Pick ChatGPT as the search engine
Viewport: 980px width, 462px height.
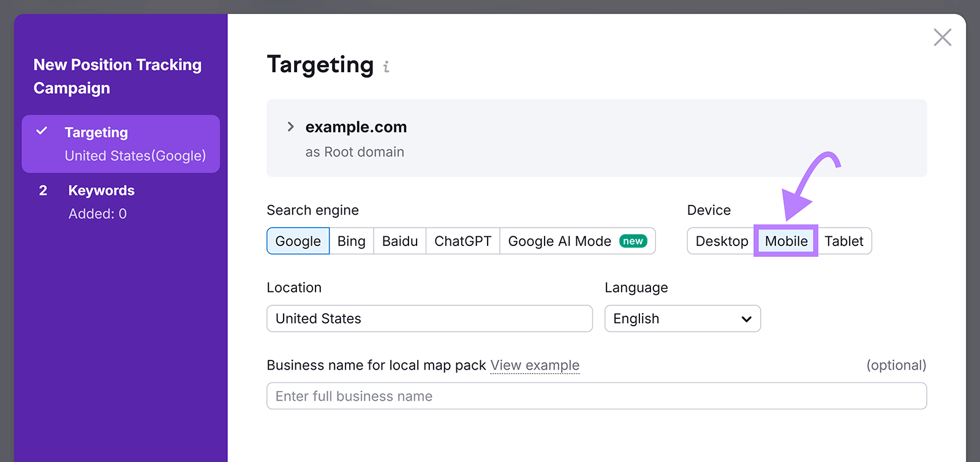click(462, 241)
